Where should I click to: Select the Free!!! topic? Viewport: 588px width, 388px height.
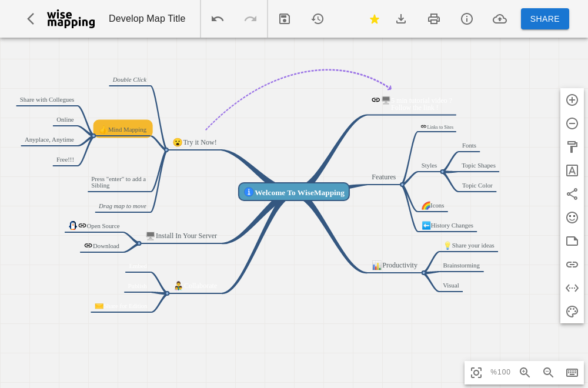(65, 160)
